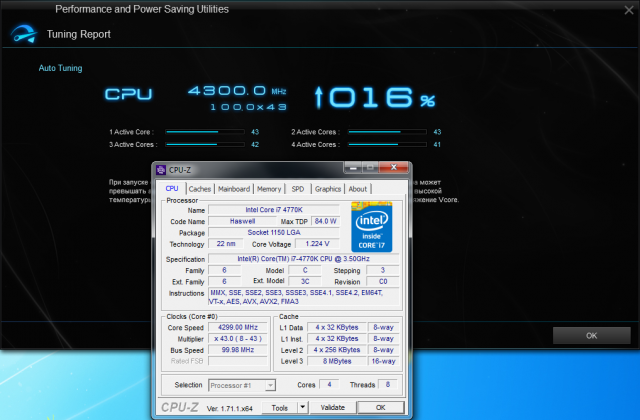Click the '100.0x43' ratio readout
The height and width of the screenshot is (420, 640).
248,107
